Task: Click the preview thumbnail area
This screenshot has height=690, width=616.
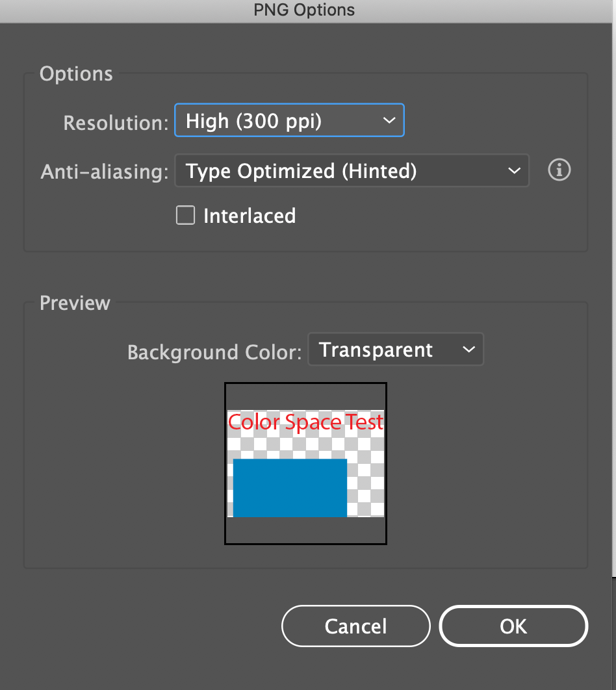Action: pyautogui.click(x=305, y=463)
